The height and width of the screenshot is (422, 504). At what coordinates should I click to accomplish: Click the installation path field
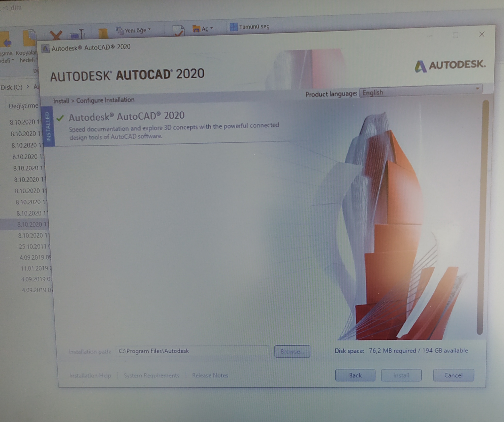(193, 351)
